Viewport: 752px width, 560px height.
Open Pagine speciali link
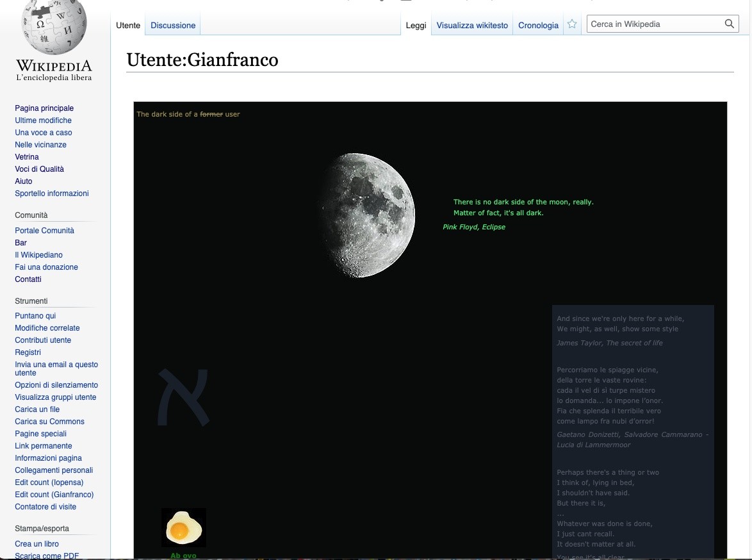41,434
